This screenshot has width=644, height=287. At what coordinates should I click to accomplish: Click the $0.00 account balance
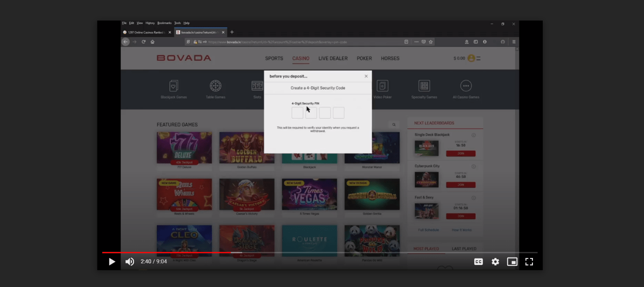459,58
